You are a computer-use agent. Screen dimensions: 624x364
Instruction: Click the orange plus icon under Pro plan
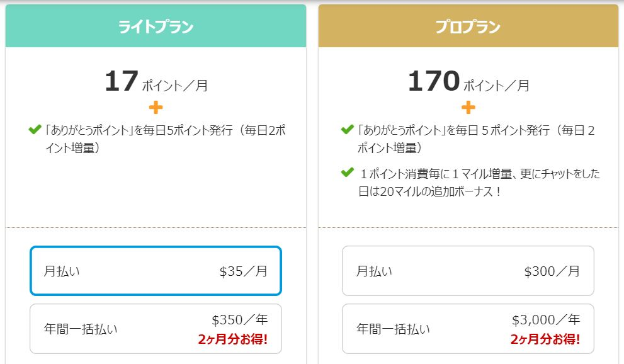click(x=468, y=107)
